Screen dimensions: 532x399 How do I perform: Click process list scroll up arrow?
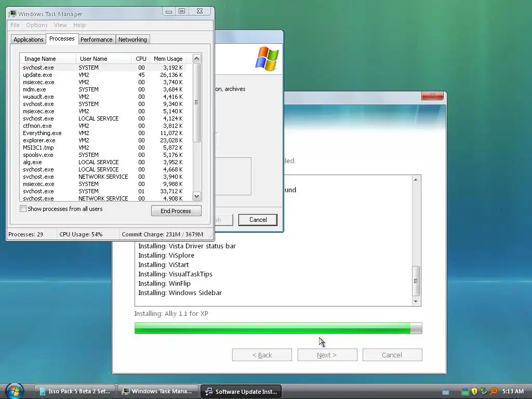[197, 59]
